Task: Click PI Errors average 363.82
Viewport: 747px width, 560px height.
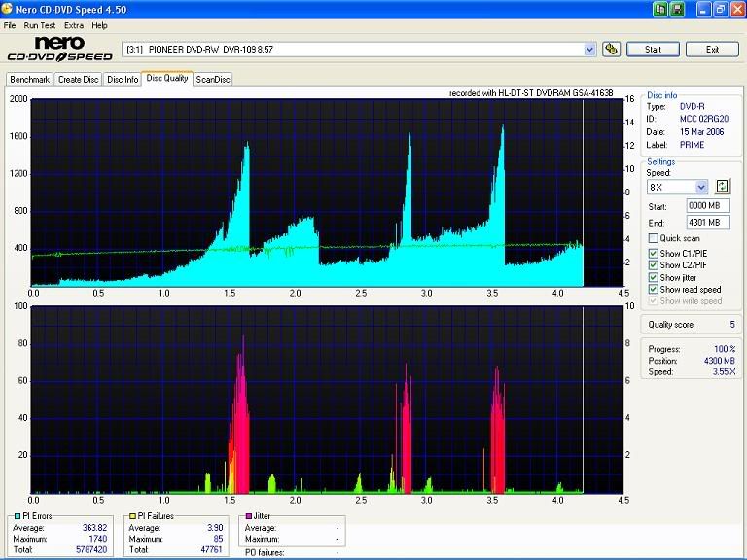Action: (x=94, y=528)
